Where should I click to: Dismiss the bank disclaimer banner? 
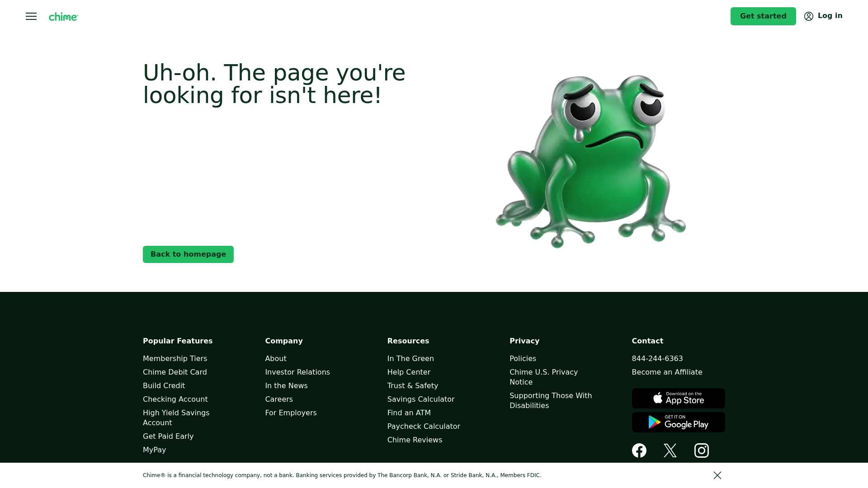point(717,475)
